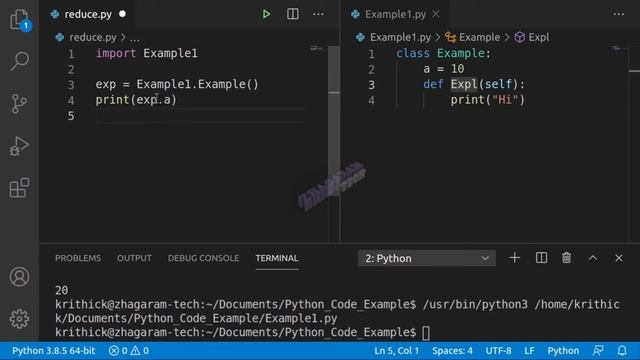
Task: Click line number 2 in Example1.py gutter
Action: tap(371, 69)
